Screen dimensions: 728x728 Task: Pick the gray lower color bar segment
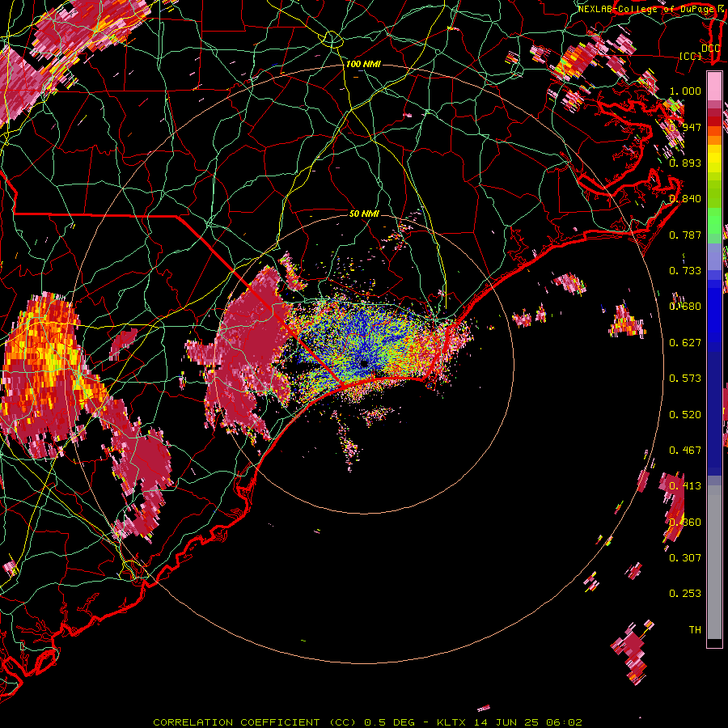click(714, 562)
